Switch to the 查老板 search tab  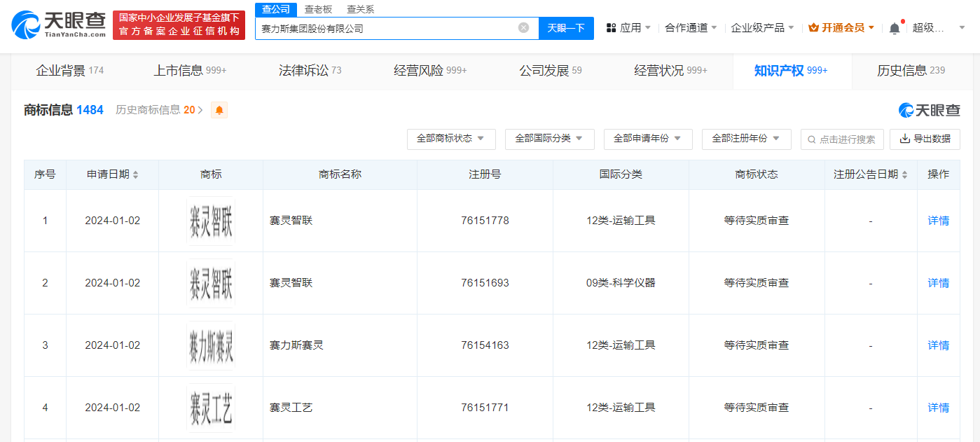(x=318, y=9)
